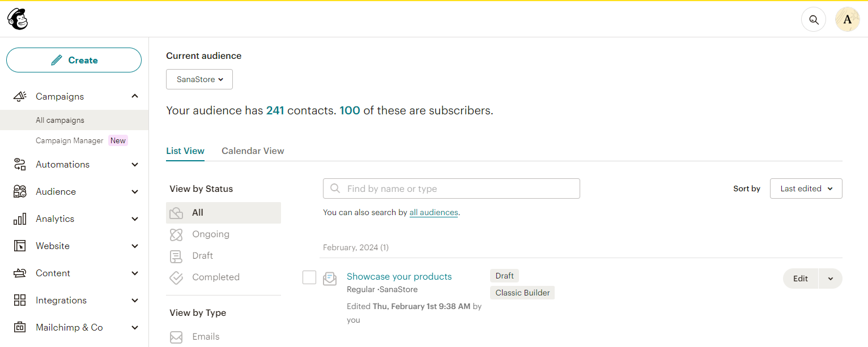The height and width of the screenshot is (347, 868).
Task: Focus the Find by name or type field
Action: coord(452,189)
